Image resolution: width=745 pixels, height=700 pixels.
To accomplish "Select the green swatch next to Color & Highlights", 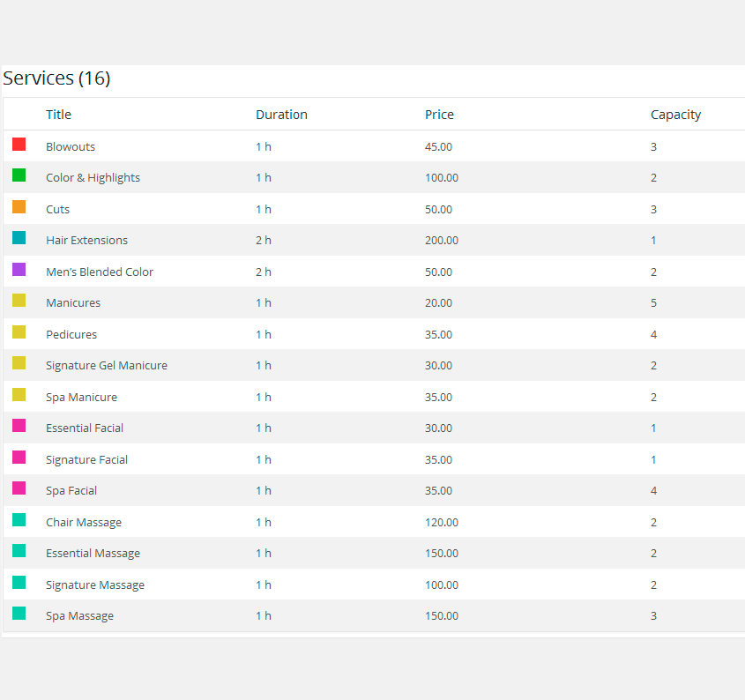I will [x=19, y=175].
